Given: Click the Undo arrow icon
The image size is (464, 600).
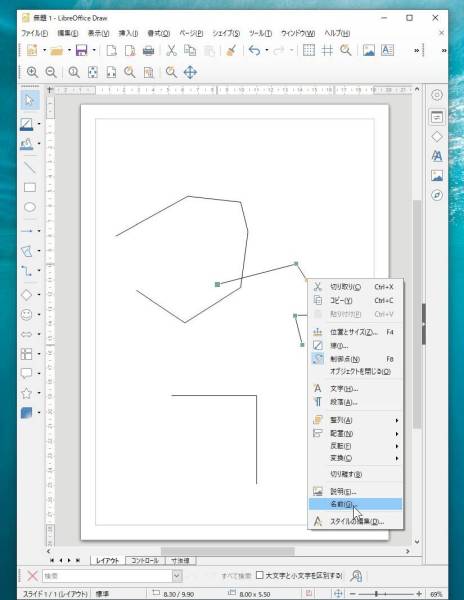Looking at the screenshot, I should point(254,51).
